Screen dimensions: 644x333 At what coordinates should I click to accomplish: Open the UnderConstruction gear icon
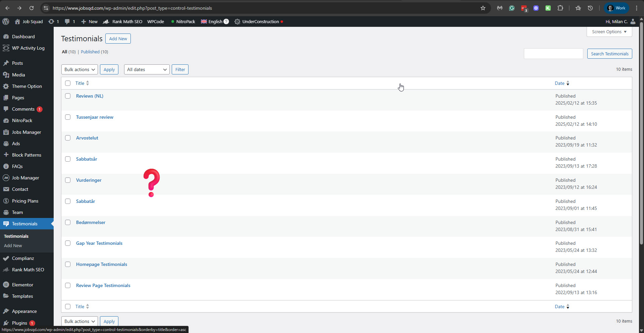237,21
